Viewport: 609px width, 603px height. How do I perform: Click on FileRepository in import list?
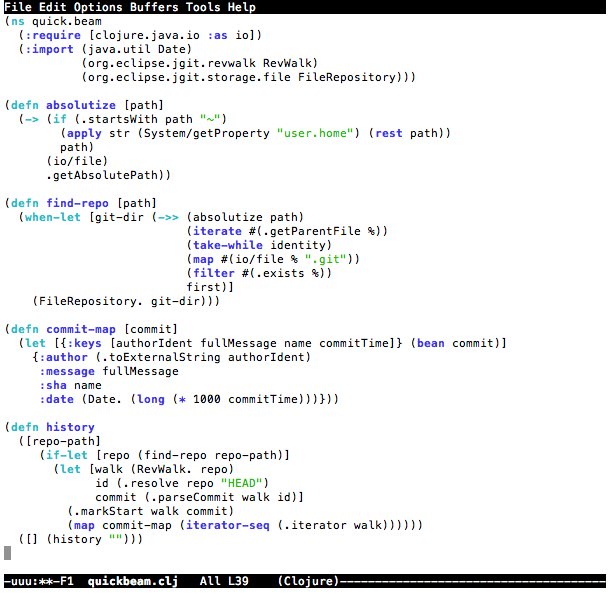(346, 77)
